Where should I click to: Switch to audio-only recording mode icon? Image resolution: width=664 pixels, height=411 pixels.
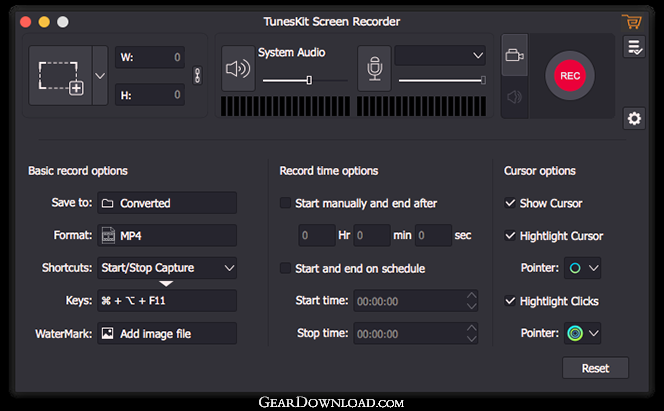tap(515, 97)
